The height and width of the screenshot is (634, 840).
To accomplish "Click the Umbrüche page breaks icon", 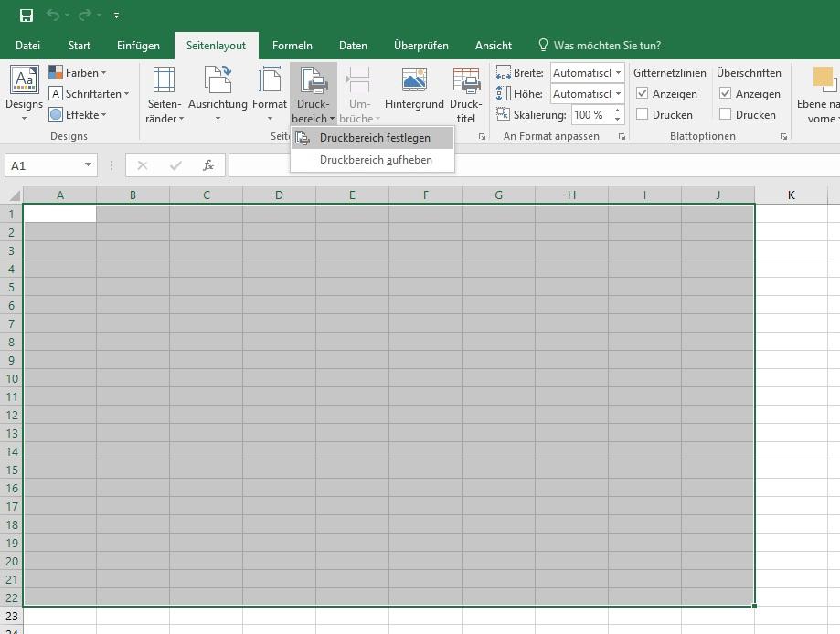I will pos(358,79).
